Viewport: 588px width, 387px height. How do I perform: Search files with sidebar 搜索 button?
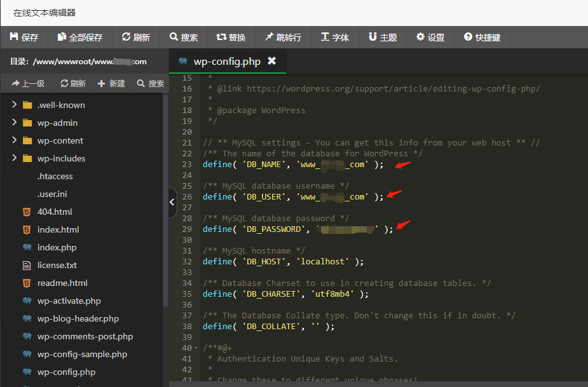point(151,83)
